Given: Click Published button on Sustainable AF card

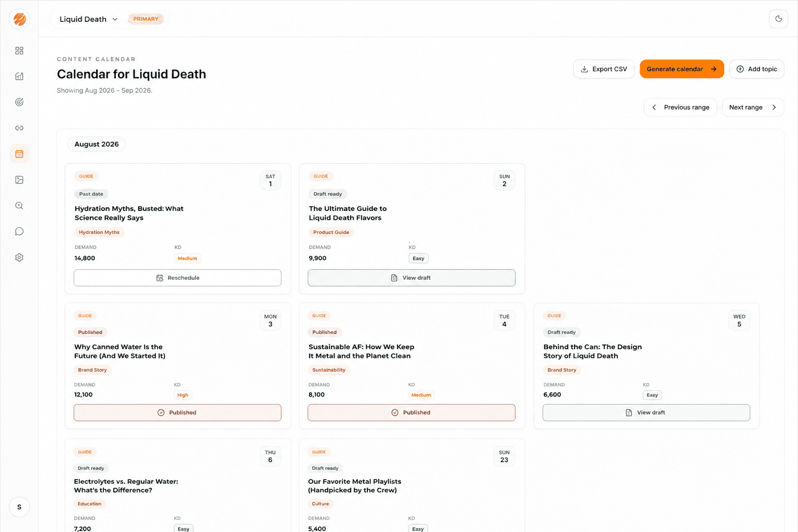Looking at the screenshot, I should tap(411, 413).
